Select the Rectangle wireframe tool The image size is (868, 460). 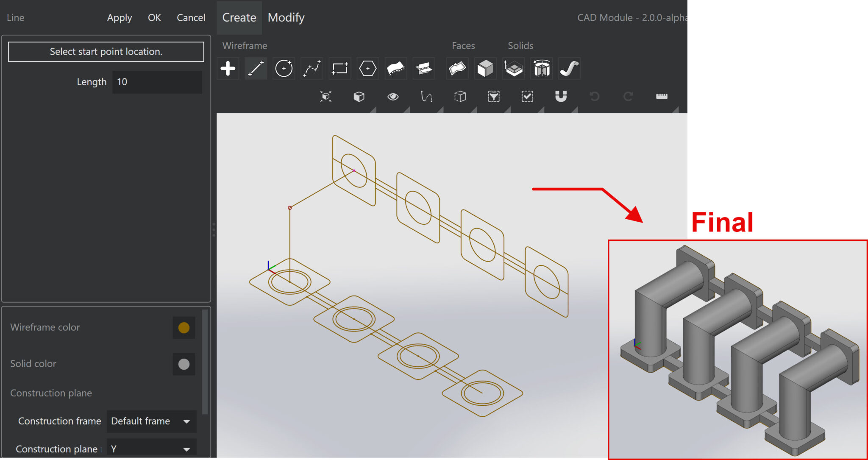340,68
